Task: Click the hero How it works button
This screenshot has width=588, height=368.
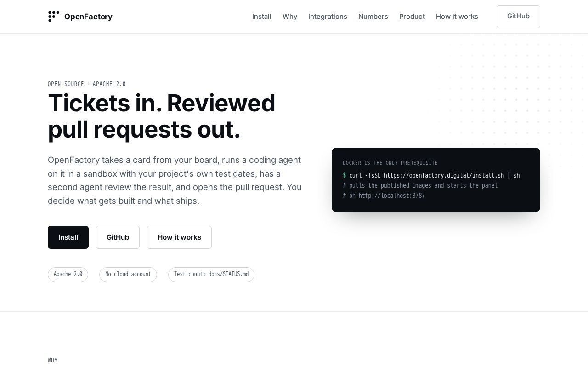Action: click(x=179, y=237)
